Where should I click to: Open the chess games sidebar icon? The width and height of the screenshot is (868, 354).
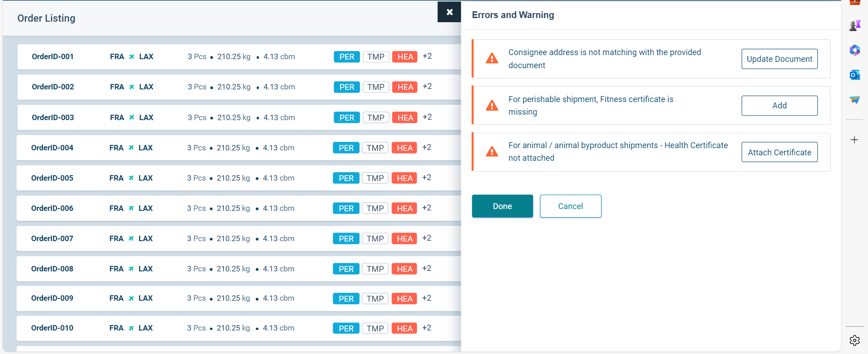(x=854, y=25)
